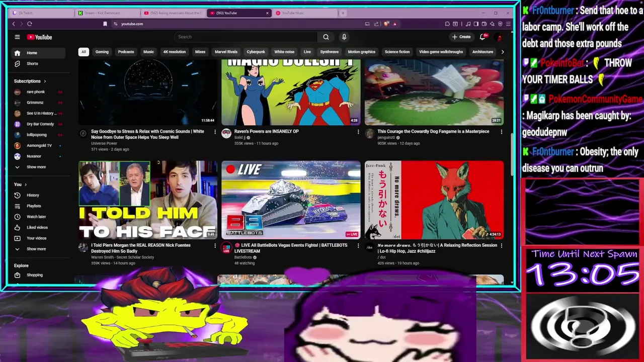Go to Home in the sidebar
644x362 pixels.
[39, 53]
